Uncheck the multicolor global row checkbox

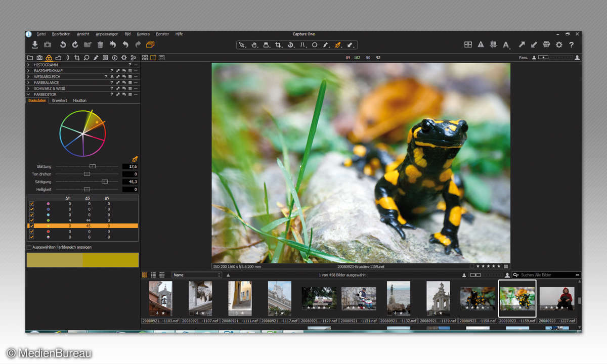click(31, 237)
